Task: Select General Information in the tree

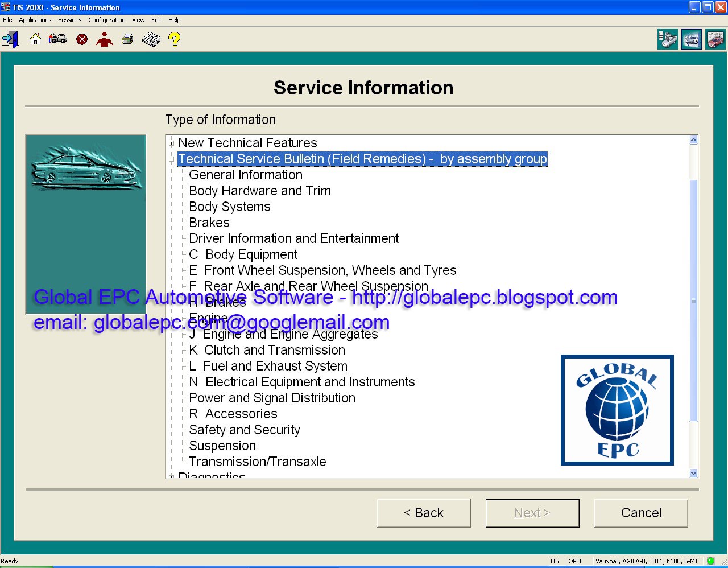Action: click(x=246, y=175)
